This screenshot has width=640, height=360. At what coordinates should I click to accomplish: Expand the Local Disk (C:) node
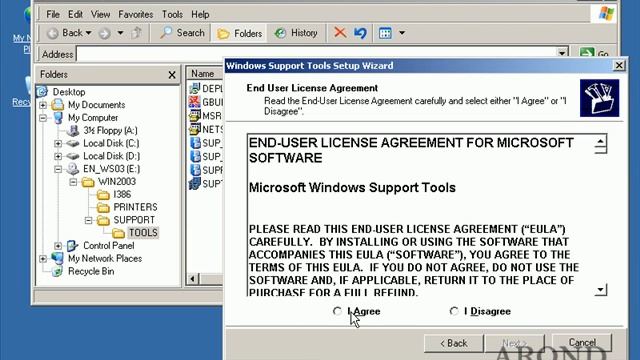click(x=58, y=144)
